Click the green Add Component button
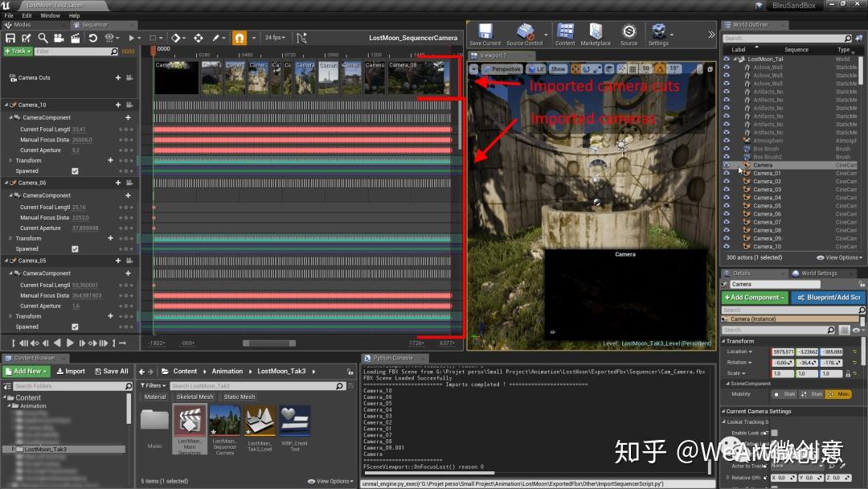This screenshot has width=868, height=489. coord(754,298)
